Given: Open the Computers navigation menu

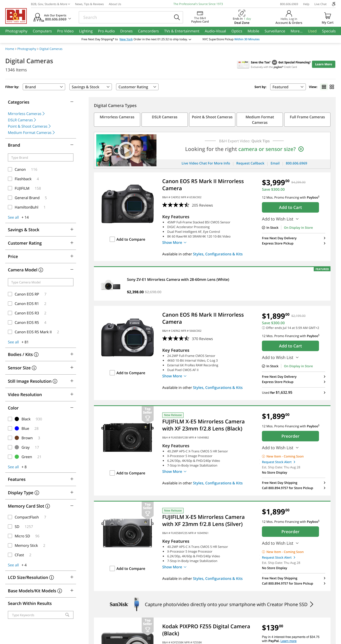Looking at the screenshot, I should point(42,31).
